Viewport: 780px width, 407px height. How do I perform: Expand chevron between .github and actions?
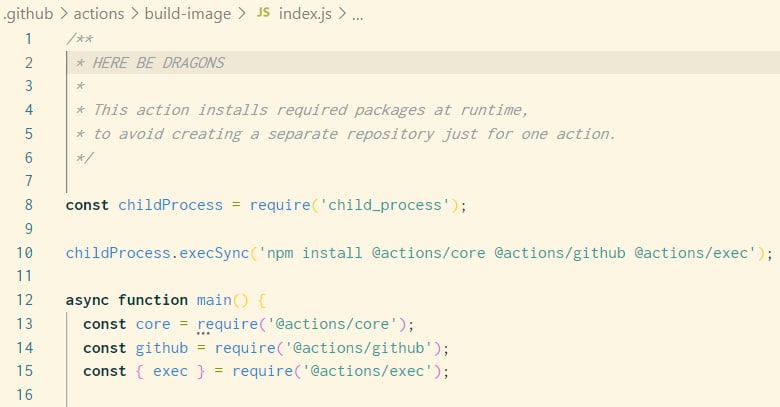[64, 14]
